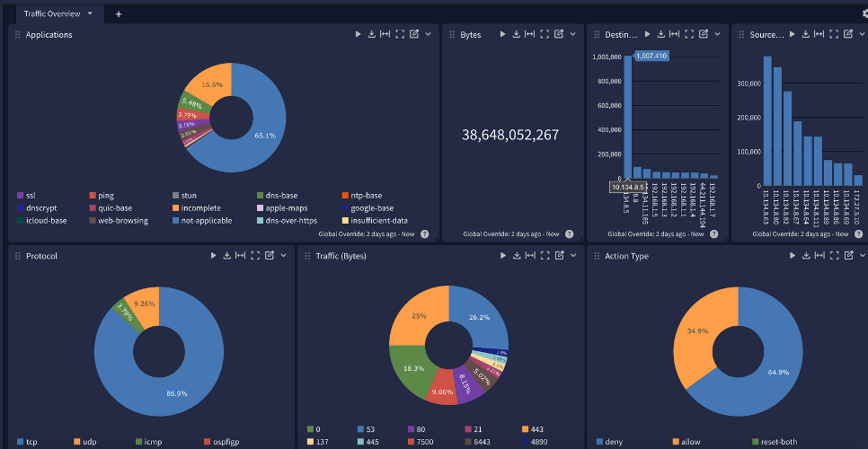Screen dimensions: 868x449
Task: Click the orange 443 legend color swatch
Action: 525,429
